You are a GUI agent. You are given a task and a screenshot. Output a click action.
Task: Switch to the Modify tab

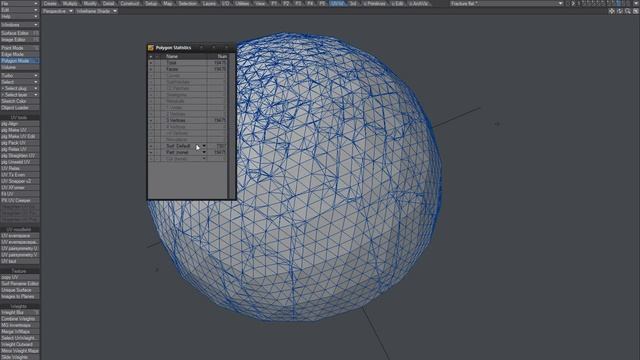[x=90, y=3]
